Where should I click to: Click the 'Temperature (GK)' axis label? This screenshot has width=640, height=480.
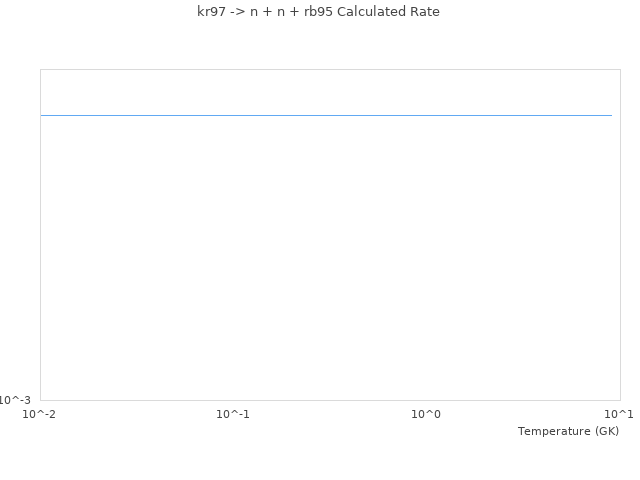pos(568,431)
